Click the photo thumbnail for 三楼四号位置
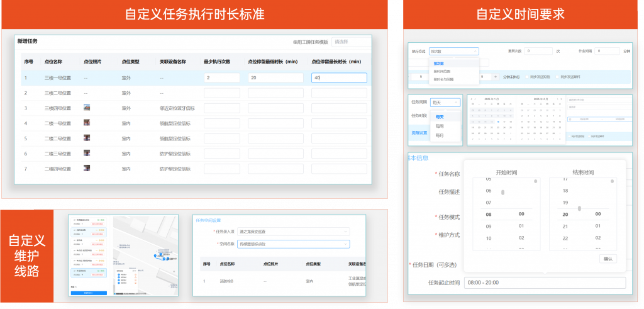 coord(87,108)
